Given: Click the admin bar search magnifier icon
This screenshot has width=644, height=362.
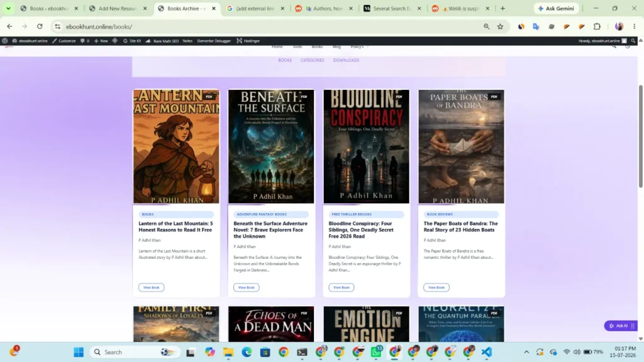Looking at the screenshot, I should click(633, 41).
